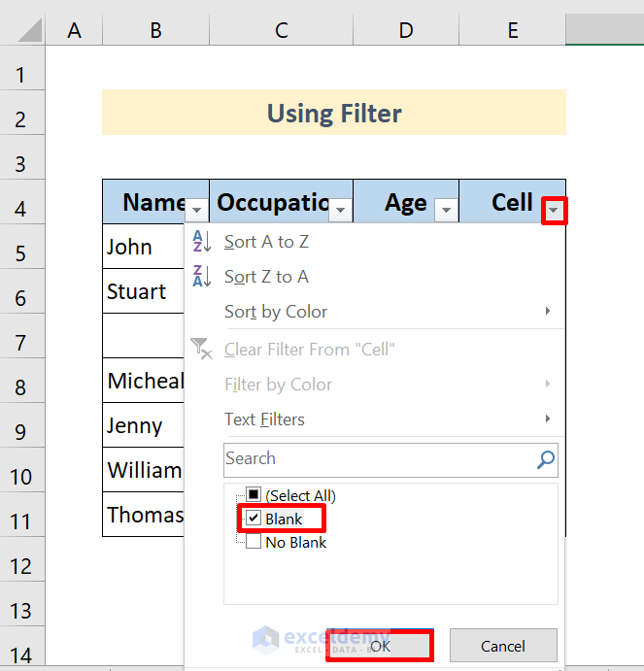This screenshot has width=644, height=671.
Task: Select row 6 header
Action: pyautogui.click(x=22, y=291)
